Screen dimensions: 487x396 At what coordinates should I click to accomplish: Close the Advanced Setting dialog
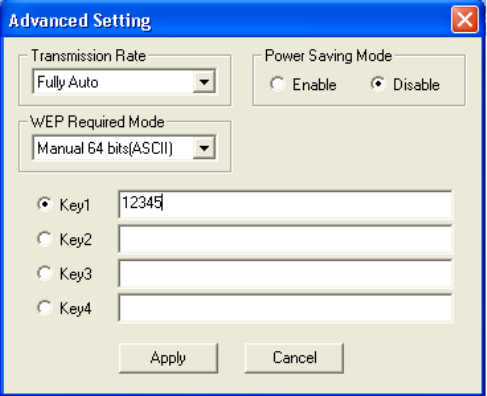[465, 19]
